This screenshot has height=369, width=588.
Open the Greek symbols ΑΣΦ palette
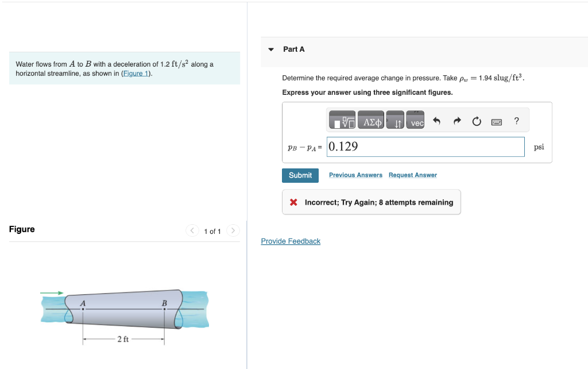coord(371,121)
